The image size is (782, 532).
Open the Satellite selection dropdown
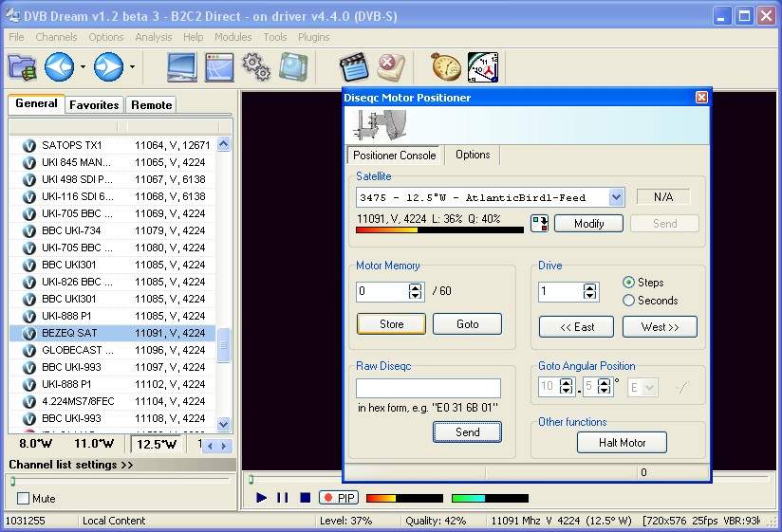[616, 197]
